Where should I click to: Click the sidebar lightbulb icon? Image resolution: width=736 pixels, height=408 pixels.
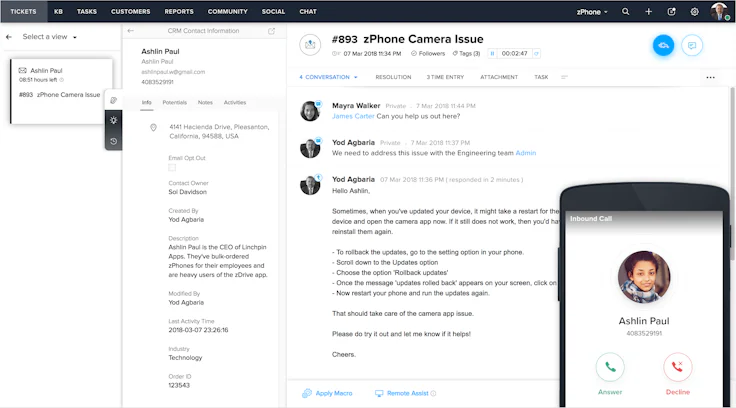114,120
